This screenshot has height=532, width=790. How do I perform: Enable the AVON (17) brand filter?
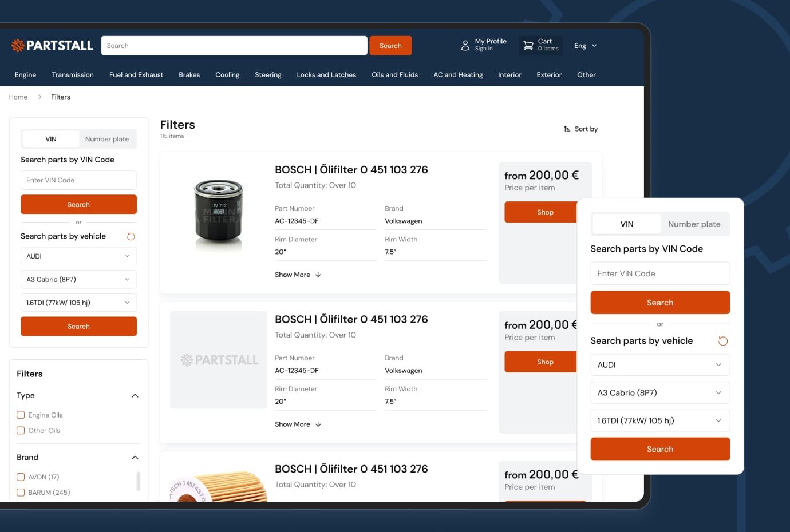click(x=21, y=477)
